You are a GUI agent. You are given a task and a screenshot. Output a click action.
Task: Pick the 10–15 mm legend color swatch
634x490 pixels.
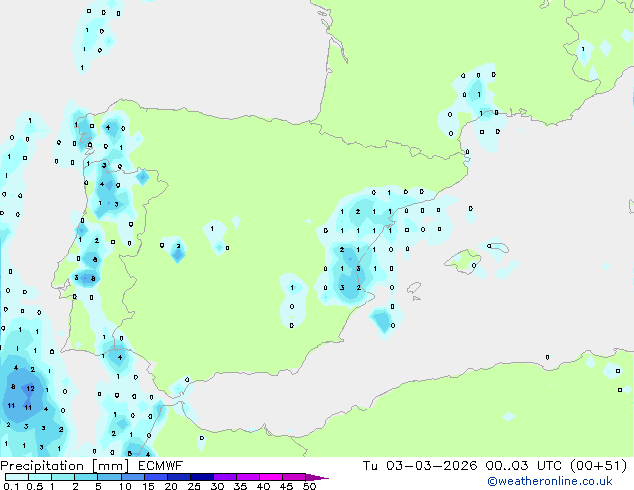pos(133,477)
